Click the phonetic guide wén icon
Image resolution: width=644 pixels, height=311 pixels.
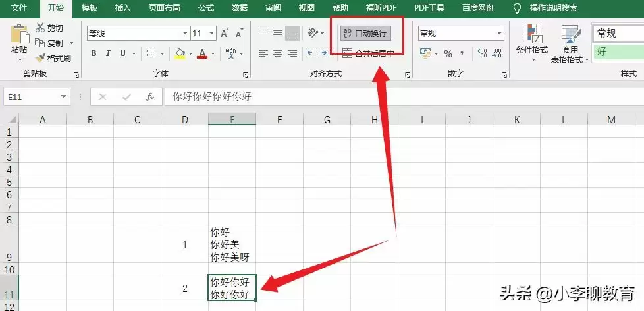point(231,53)
